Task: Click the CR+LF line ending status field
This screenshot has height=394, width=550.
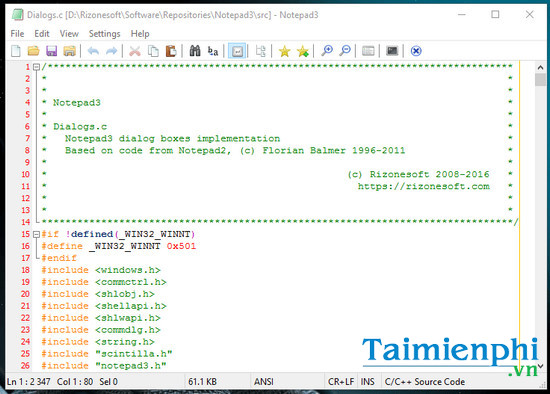Action: (x=341, y=382)
